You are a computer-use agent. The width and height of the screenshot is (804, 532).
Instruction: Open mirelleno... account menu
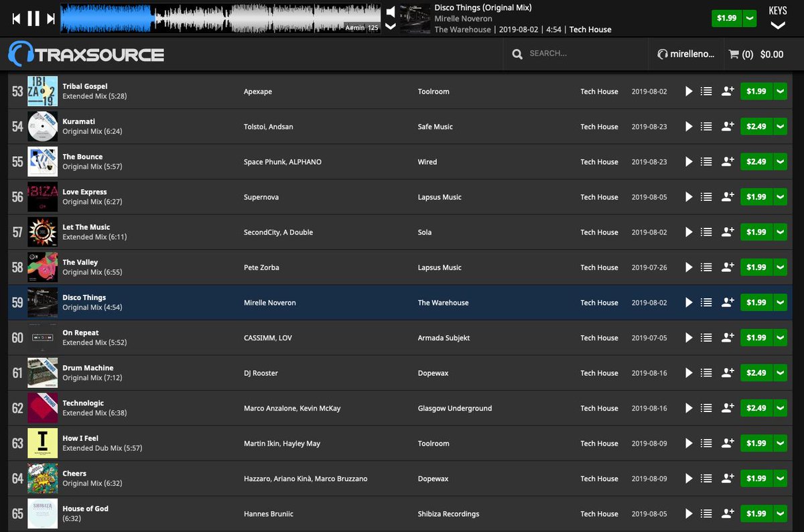[x=686, y=54]
